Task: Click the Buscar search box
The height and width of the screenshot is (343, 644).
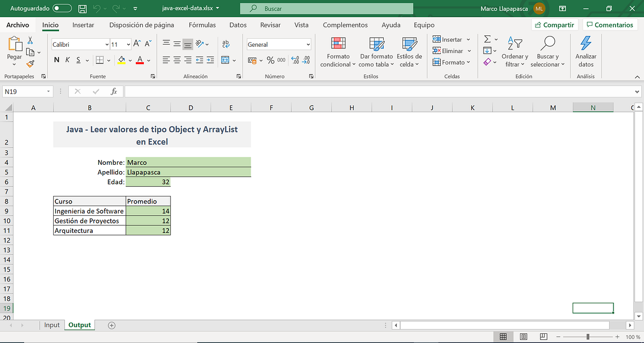Action: tap(326, 9)
